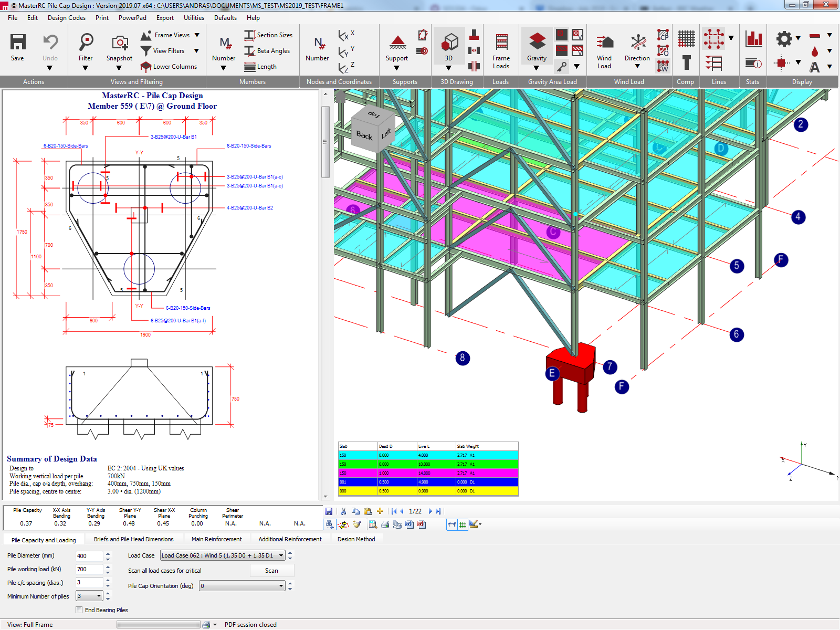The width and height of the screenshot is (840, 630).
Task: Toggle dimension lines button in report toolbar
Action: coord(451,524)
